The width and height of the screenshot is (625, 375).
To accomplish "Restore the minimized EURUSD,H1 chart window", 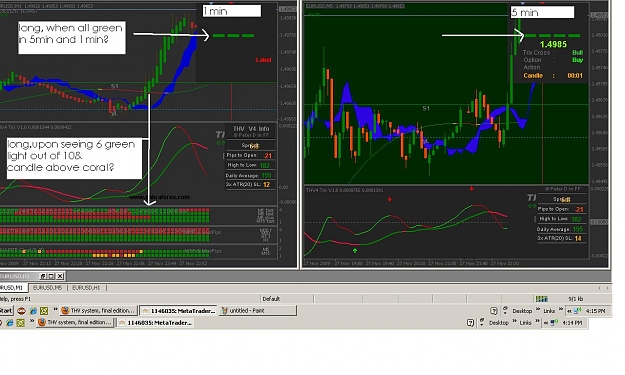I will (43, 276).
